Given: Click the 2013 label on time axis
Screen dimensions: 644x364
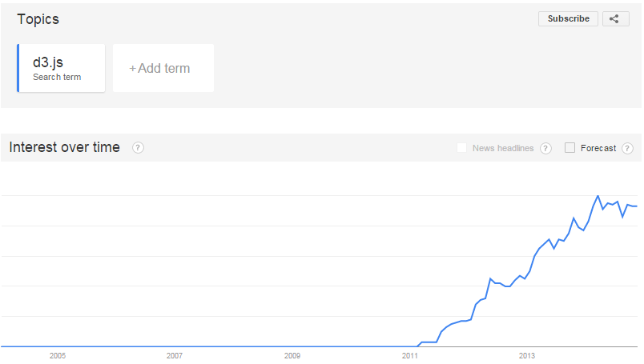Looking at the screenshot, I should coord(526,356).
